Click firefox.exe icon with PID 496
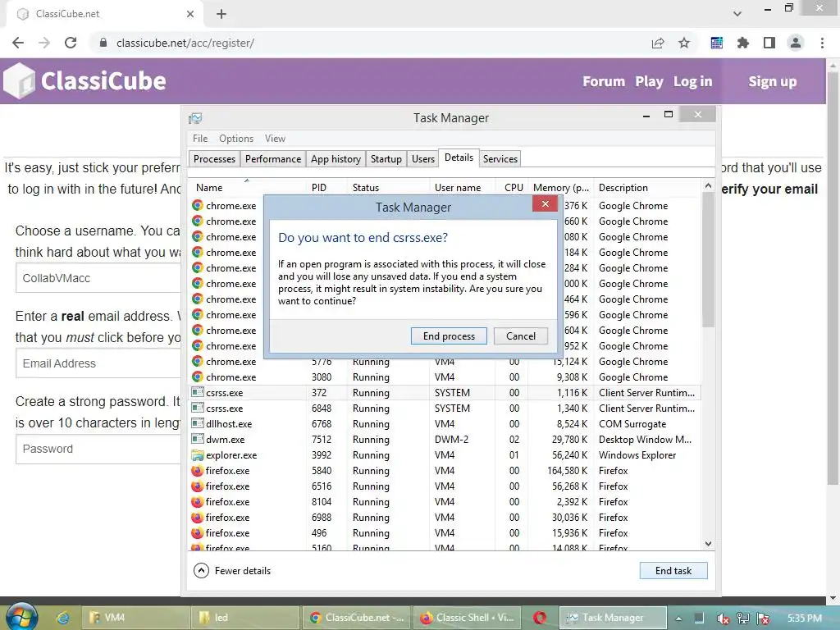 pos(197,532)
